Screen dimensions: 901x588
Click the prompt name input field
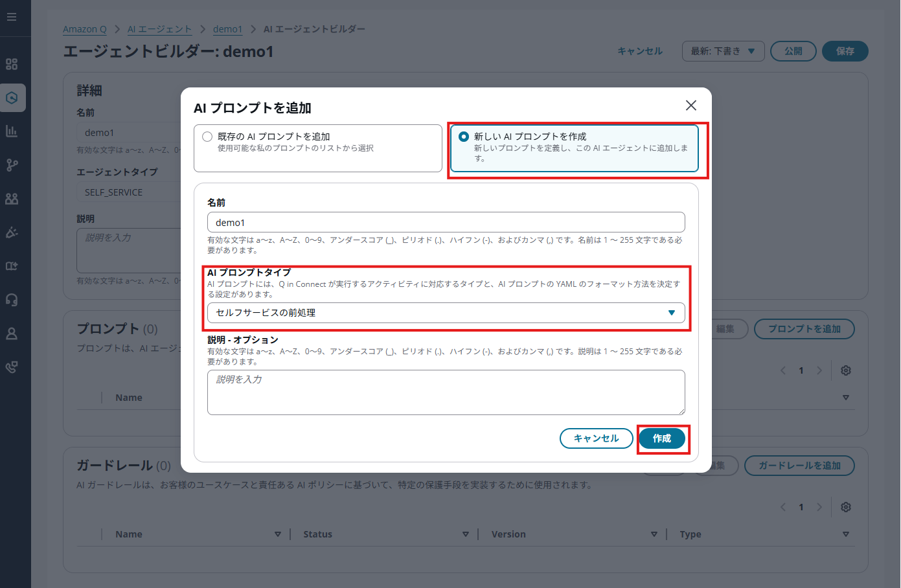[446, 222]
